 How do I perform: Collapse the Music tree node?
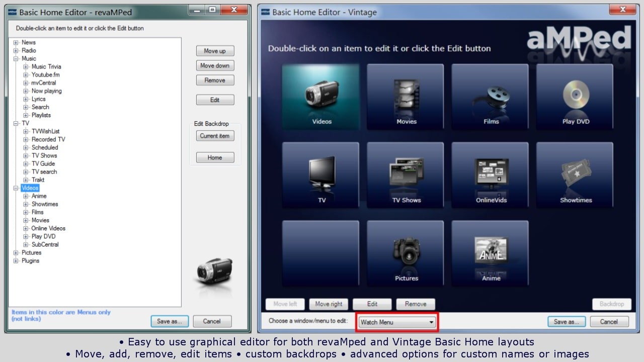(x=16, y=59)
